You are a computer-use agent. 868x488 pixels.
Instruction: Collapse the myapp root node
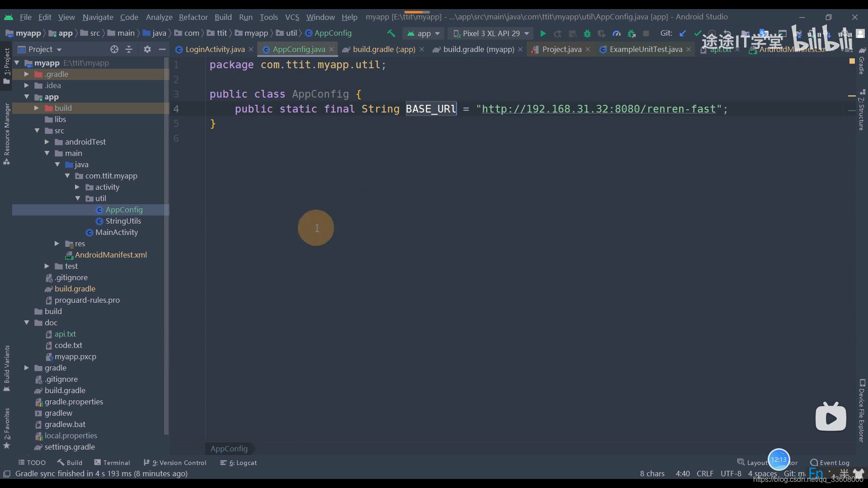coord(17,63)
